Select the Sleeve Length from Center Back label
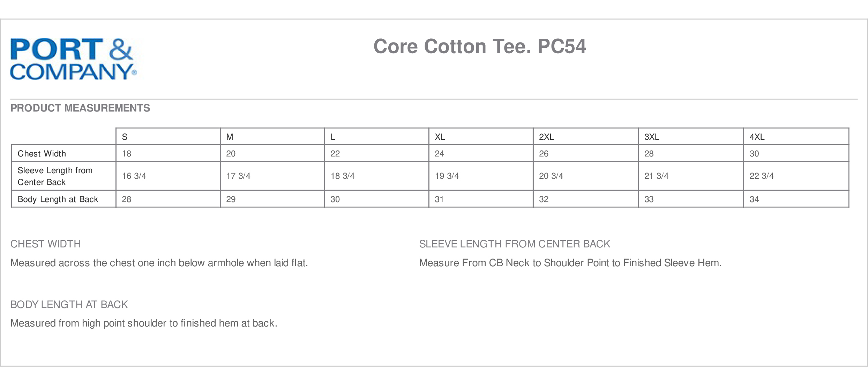Screen dimensions: 868x376 [x=55, y=176]
